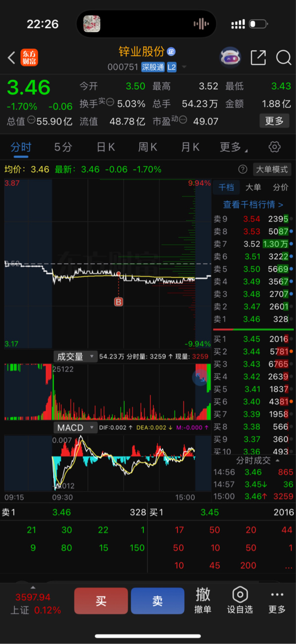The width and height of the screenshot is (296, 644).
Task: Tap the 总值 info smiley icon
Action: tap(32, 120)
